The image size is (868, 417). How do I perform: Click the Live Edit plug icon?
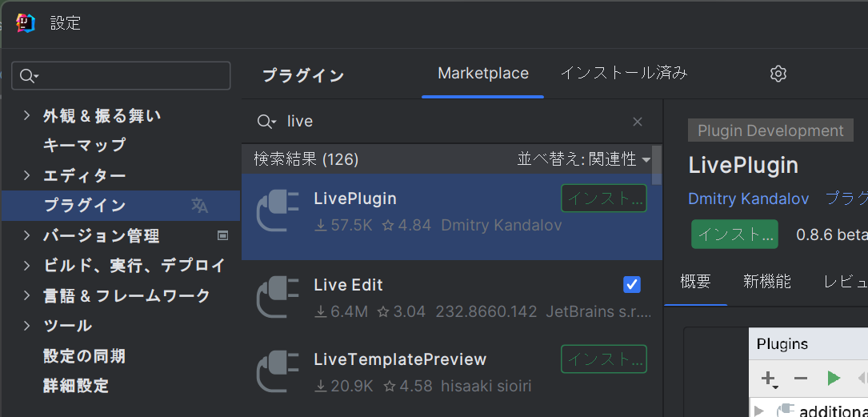click(x=278, y=297)
